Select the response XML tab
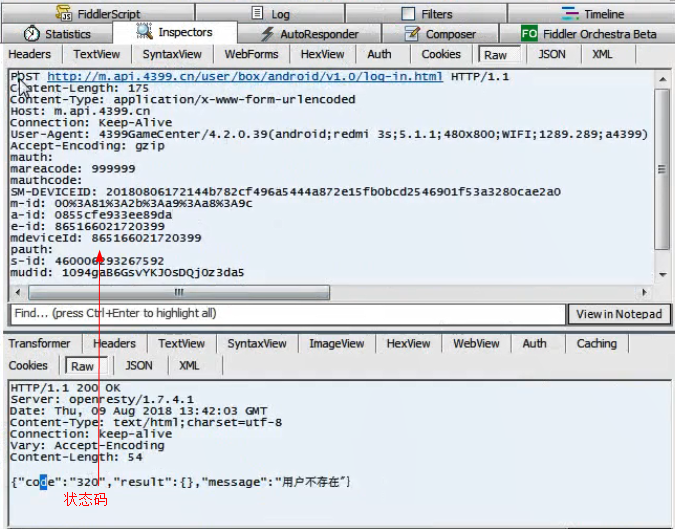Image resolution: width=675 pixels, height=529 pixels. click(x=189, y=365)
